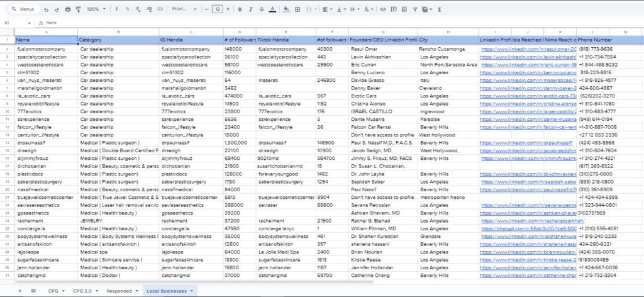Click the font size field showing 12
644x297 pixels.
point(217,9)
